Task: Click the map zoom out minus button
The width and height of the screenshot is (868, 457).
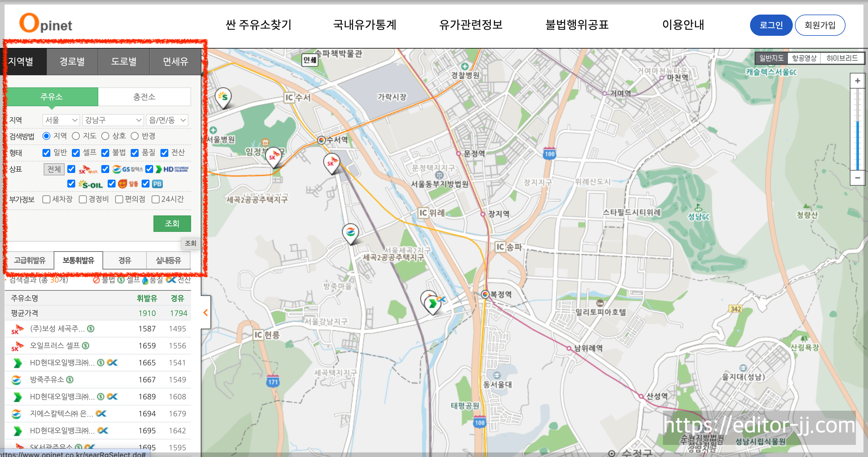Action: point(857,178)
